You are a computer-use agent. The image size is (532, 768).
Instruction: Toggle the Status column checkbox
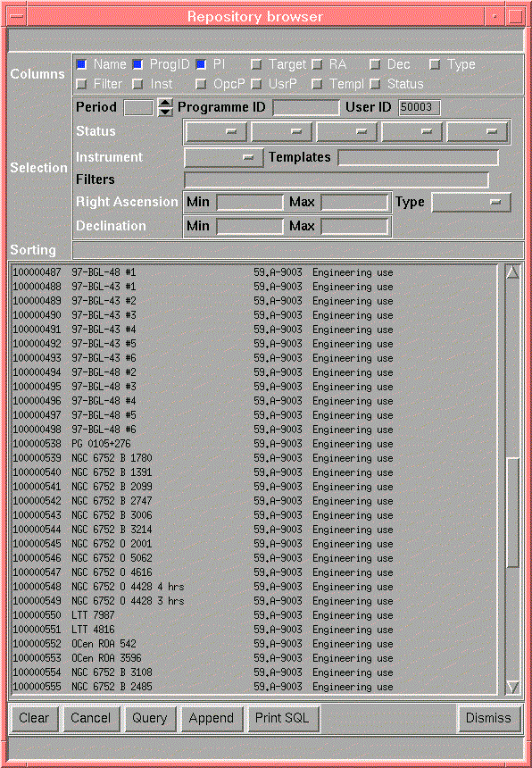tap(375, 84)
